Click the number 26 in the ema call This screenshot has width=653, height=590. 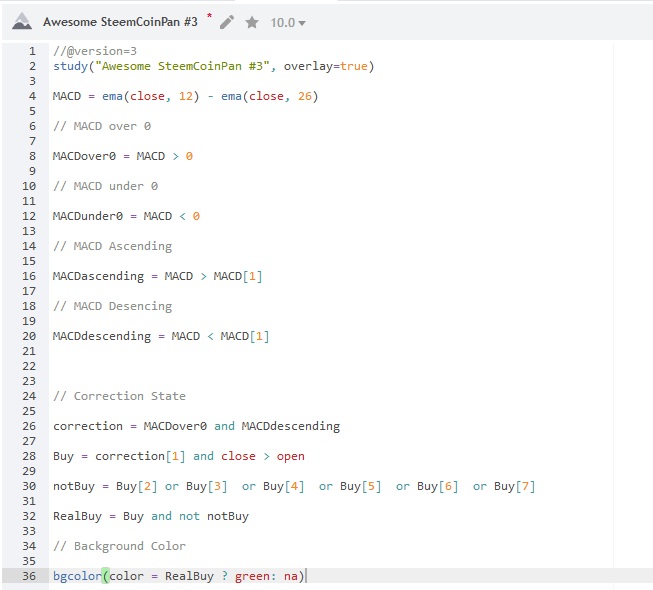(304, 96)
